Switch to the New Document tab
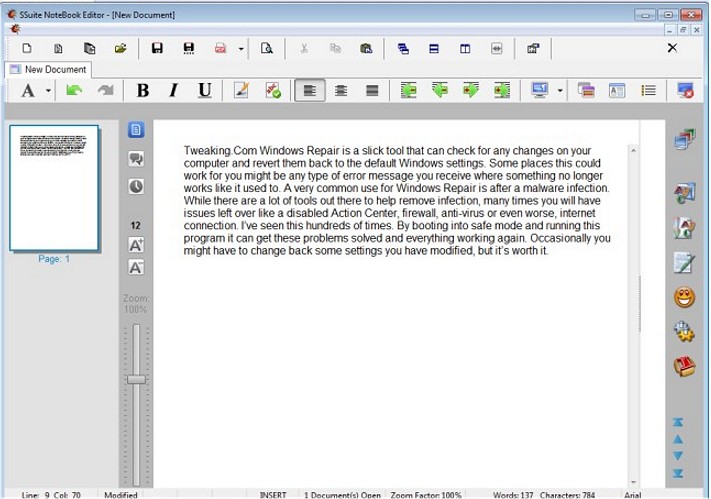711x499 pixels. pos(49,69)
